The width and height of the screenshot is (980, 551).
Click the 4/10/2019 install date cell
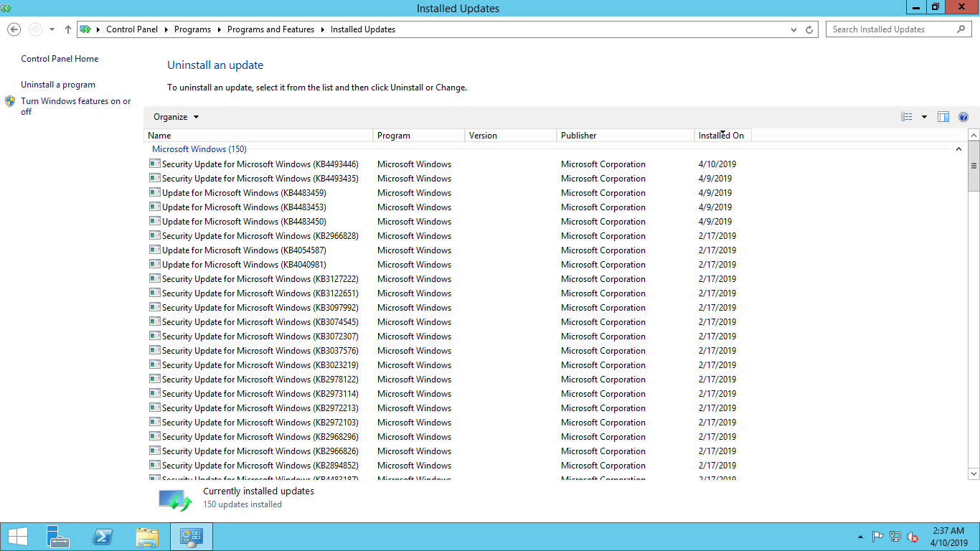click(717, 164)
